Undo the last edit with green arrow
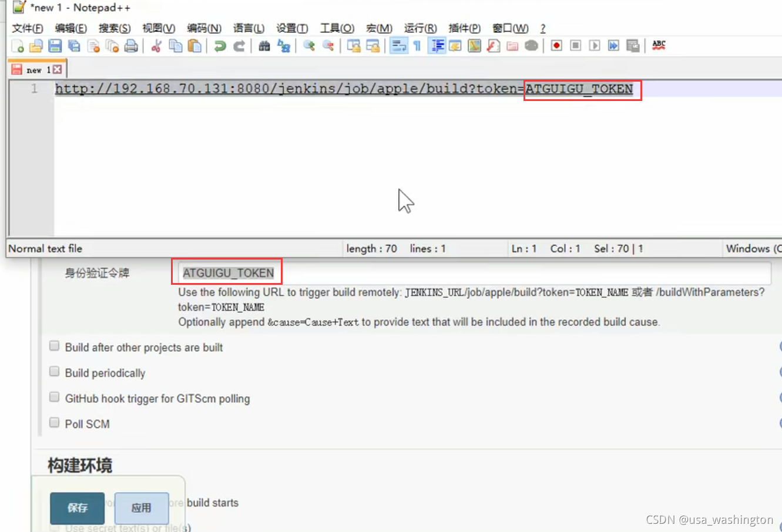This screenshot has height=532, width=782. 220,46
